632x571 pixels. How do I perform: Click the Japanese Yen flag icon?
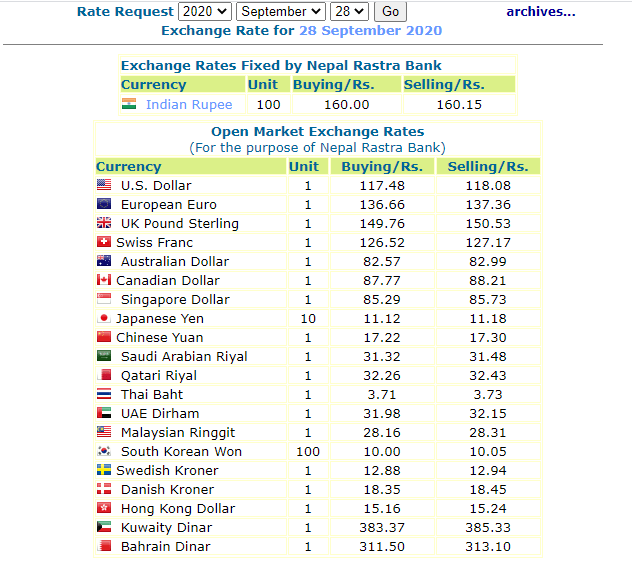click(104, 318)
